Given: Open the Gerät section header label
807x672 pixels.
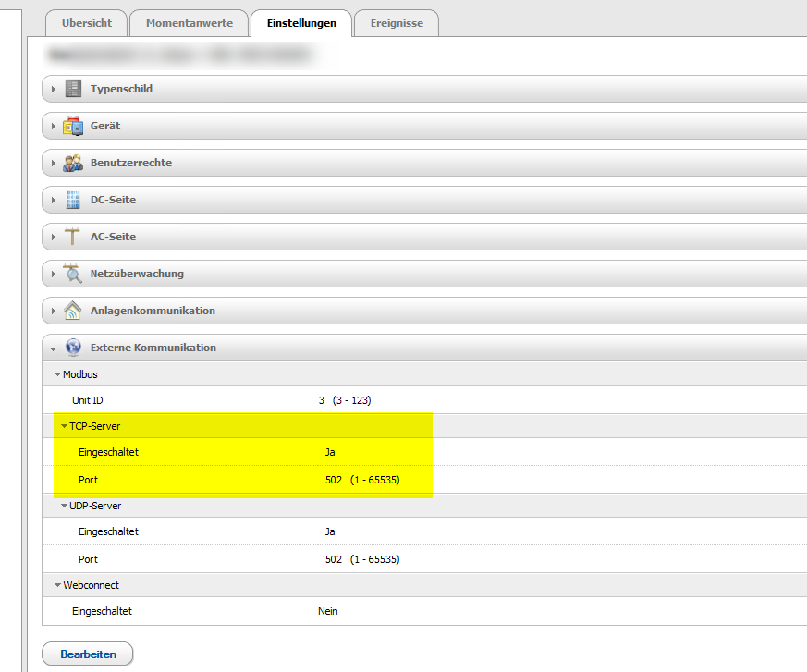Looking at the screenshot, I should tap(105, 126).
